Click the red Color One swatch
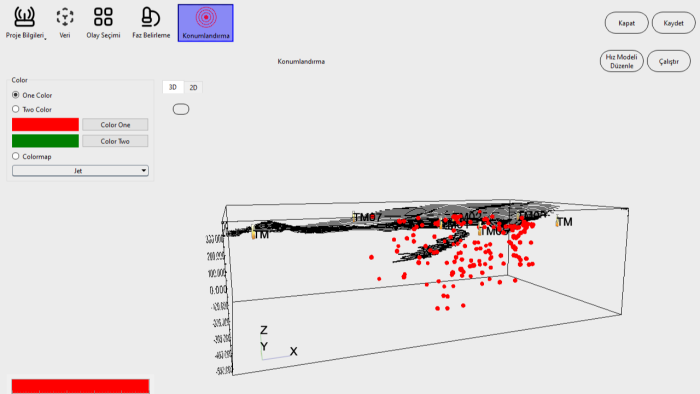Viewport: 700px width, 394px height. [45, 124]
